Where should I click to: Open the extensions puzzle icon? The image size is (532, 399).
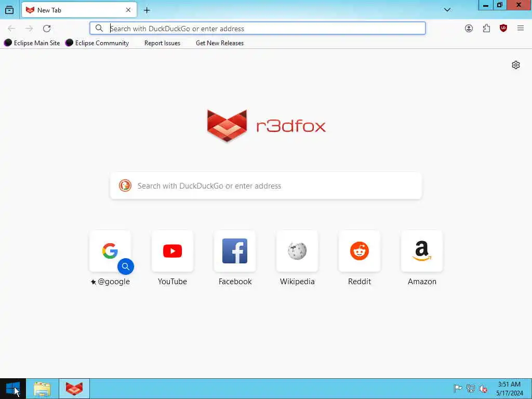pos(486,29)
